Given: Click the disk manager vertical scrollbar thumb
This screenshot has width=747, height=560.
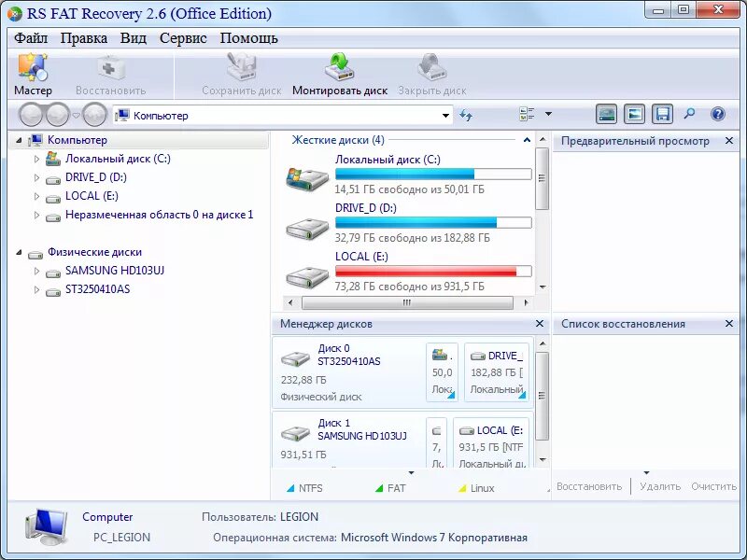Looking at the screenshot, I should point(542,396).
